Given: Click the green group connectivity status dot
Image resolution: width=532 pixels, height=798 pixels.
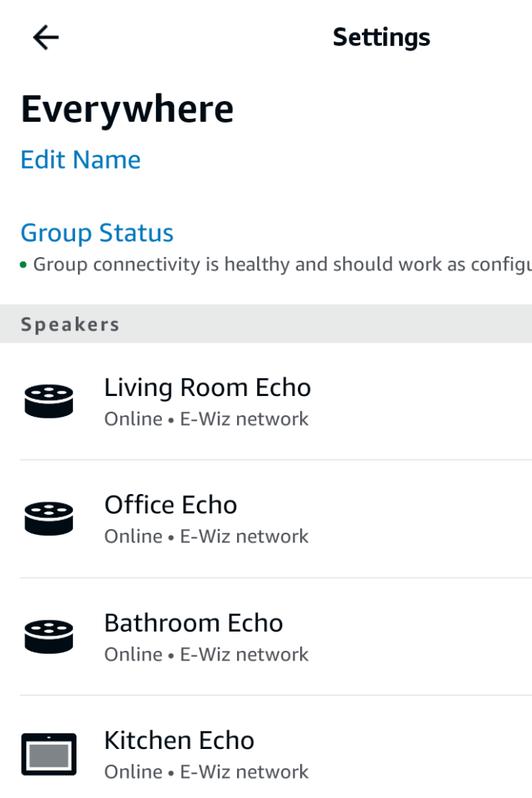Looking at the screenshot, I should tap(24, 265).
